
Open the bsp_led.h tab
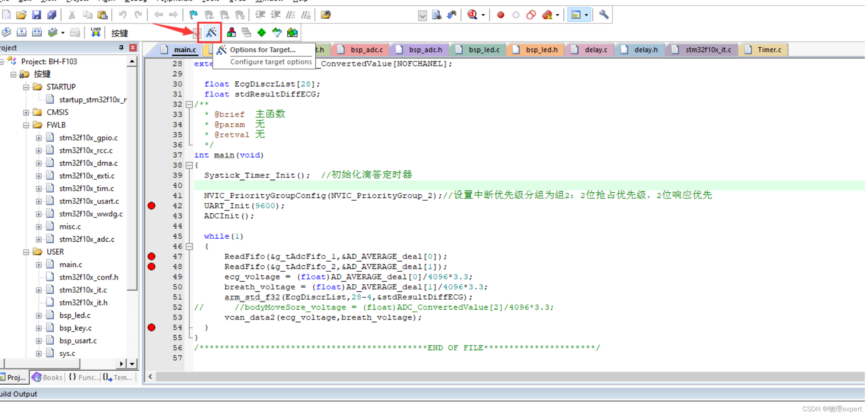pos(536,50)
